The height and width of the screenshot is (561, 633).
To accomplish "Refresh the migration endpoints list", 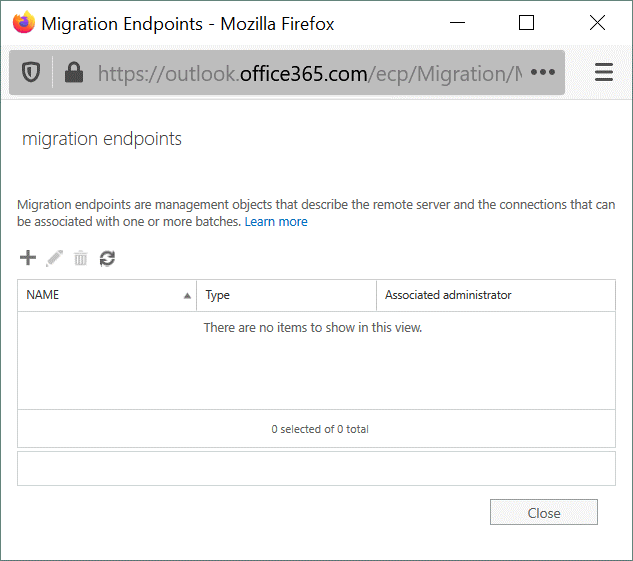I will pyautogui.click(x=107, y=258).
